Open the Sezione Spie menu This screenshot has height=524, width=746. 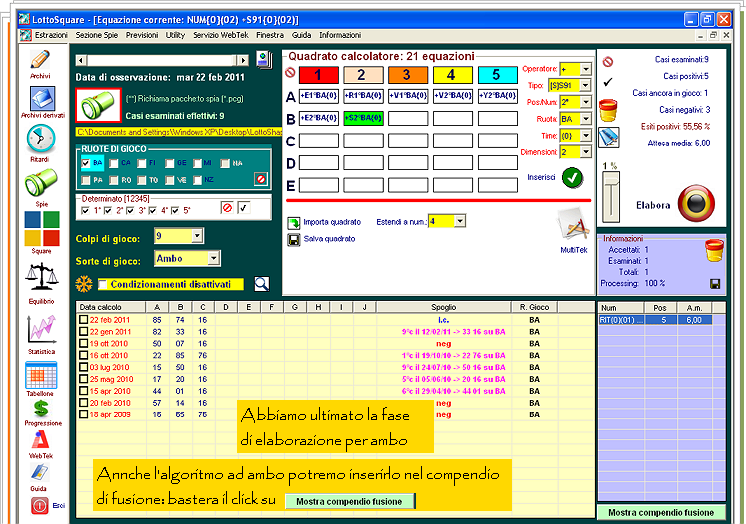(97, 35)
